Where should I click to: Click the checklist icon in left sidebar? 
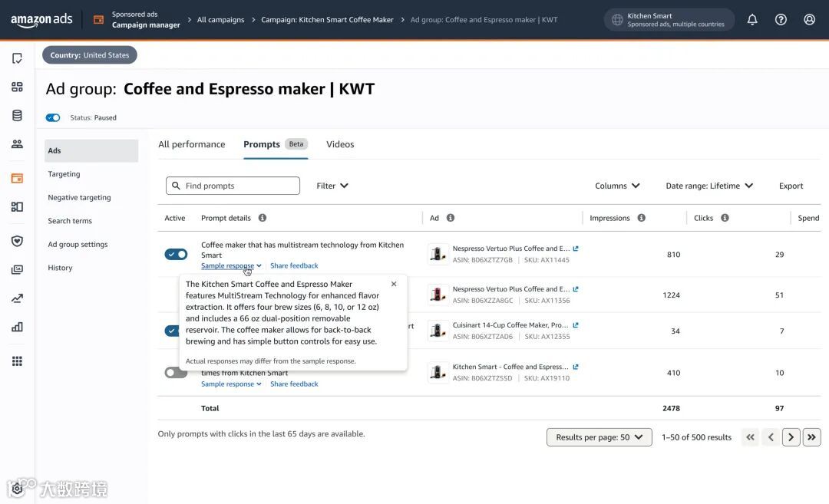pyautogui.click(x=17, y=58)
